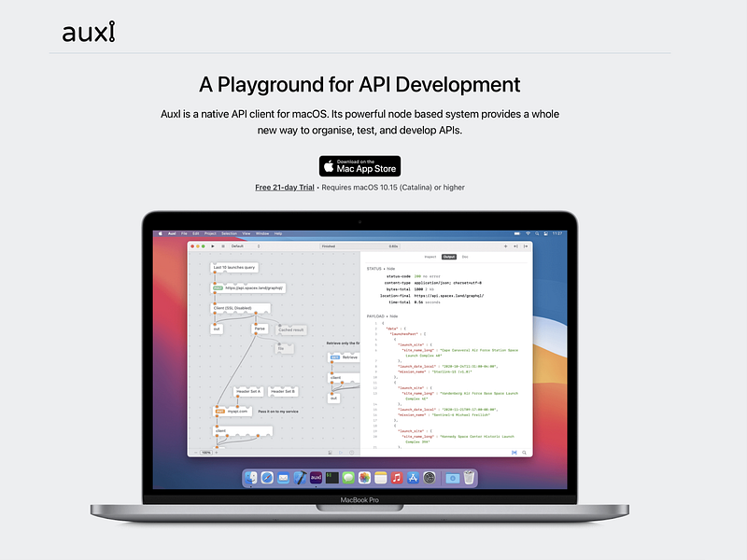Image resolution: width=747 pixels, height=560 pixels.
Task: Select the Parse node on canvas
Action: tap(261, 328)
